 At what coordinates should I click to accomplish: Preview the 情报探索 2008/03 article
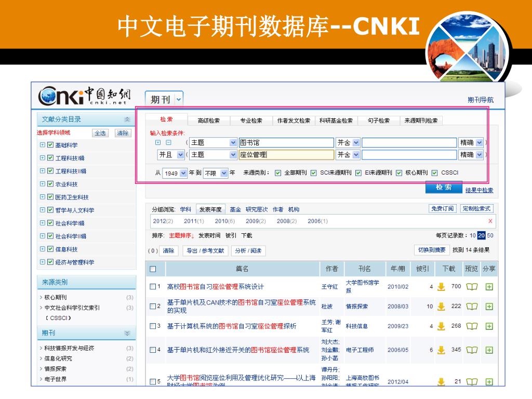point(472,307)
